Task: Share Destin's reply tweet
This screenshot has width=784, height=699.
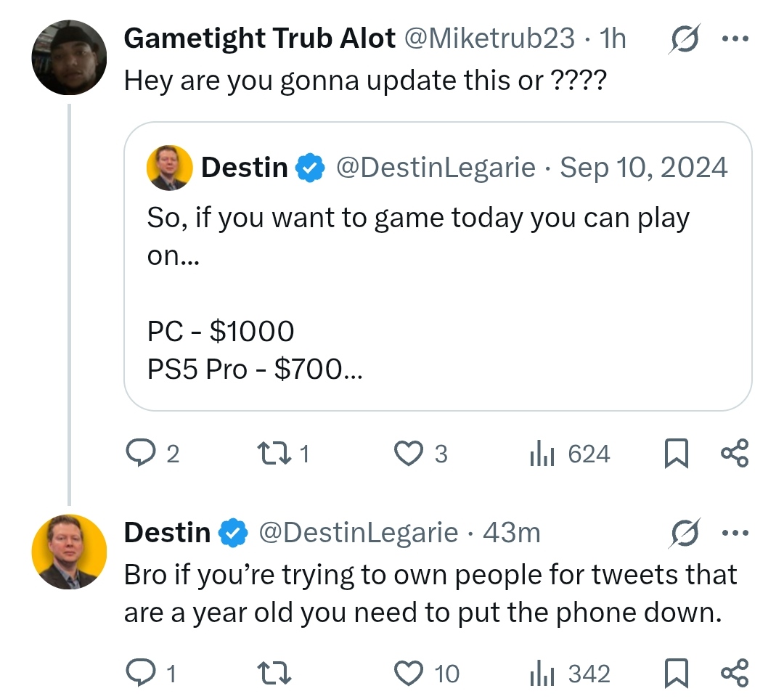Action: coord(735,672)
